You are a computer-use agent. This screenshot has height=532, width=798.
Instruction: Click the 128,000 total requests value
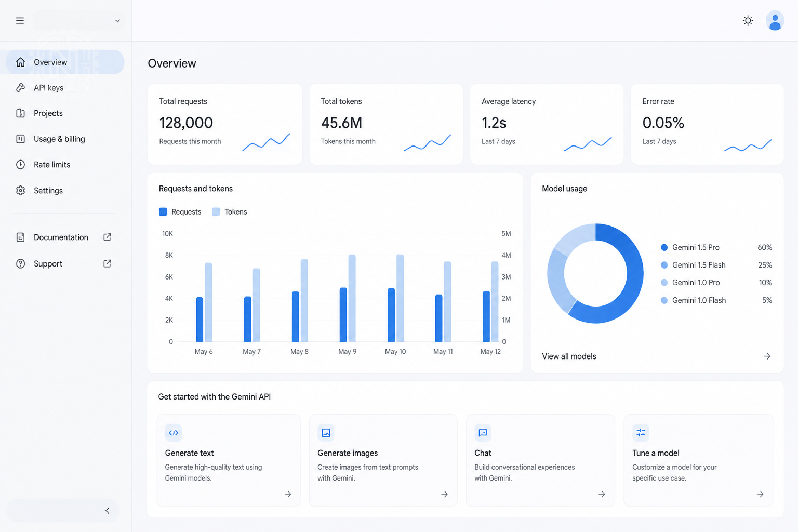click(x=186, y=123)
